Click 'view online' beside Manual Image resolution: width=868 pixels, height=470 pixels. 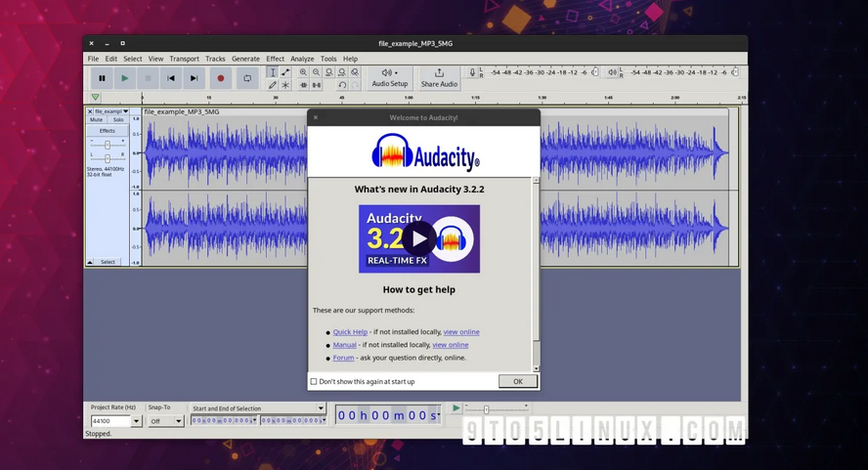tap(450, 344)
